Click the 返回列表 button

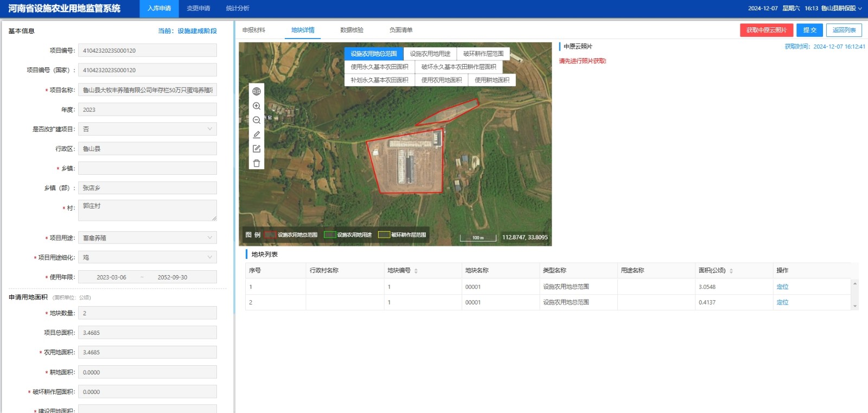click(844, 30)
